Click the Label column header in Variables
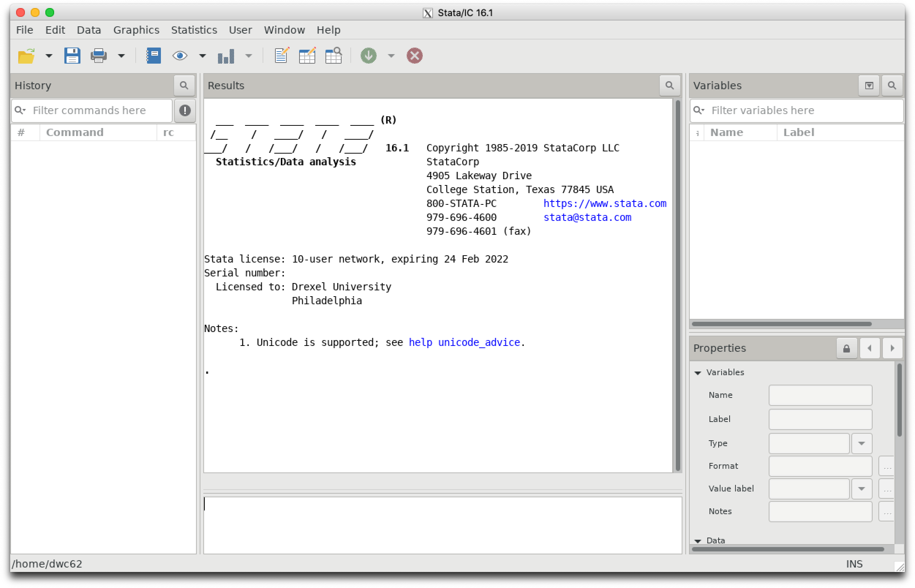Screen dimensions: 915x588 coord(840,132)
